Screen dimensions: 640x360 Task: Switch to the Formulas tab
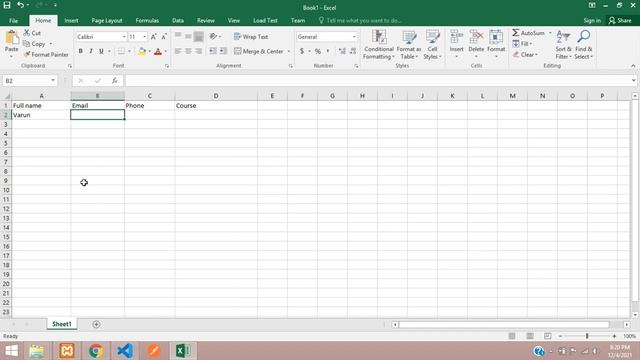click(147, 20)
